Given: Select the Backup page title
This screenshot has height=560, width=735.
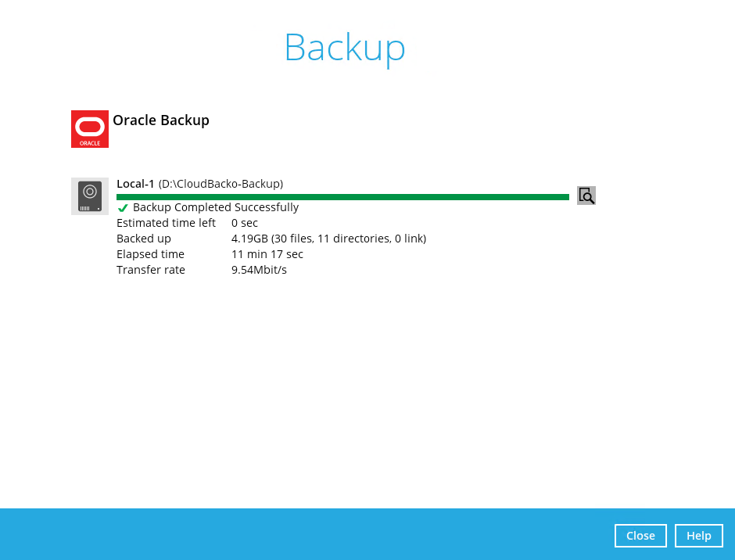Looking at the screenshot, I should (344, 48).
